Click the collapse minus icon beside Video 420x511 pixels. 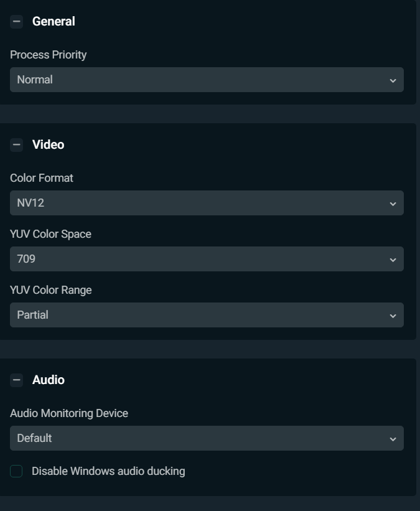[16, 144]
